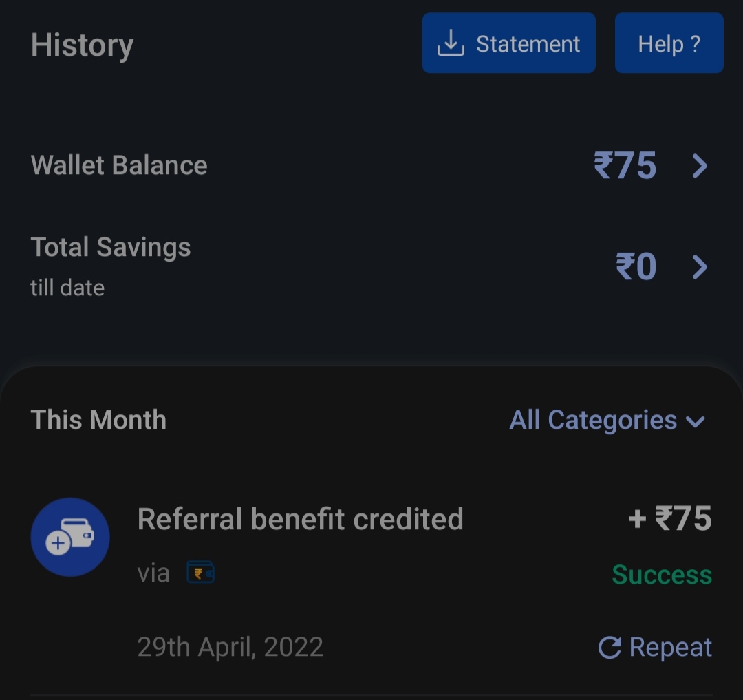Click the blue wallet-plus transaction icon
The height and width of the screenshot is (700, 743).
pos(70,537)
